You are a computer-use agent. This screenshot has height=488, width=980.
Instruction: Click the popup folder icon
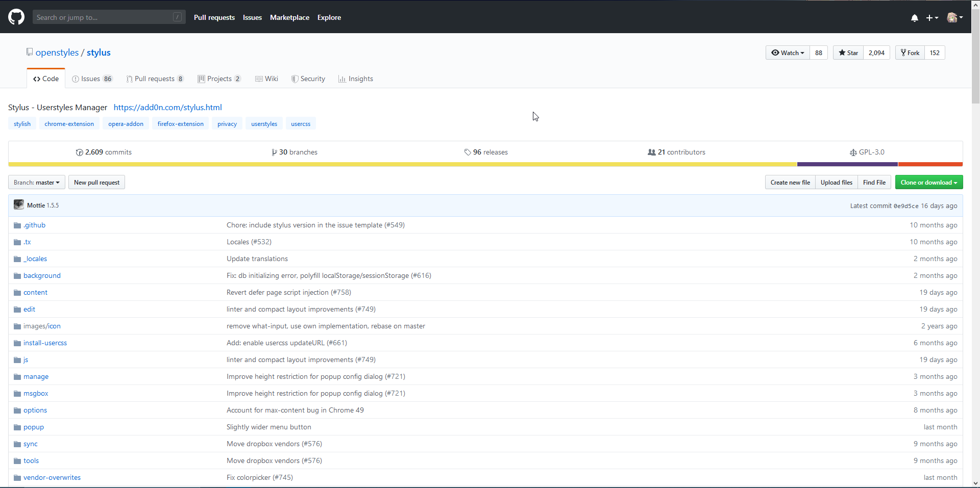[x=17, y=427]
